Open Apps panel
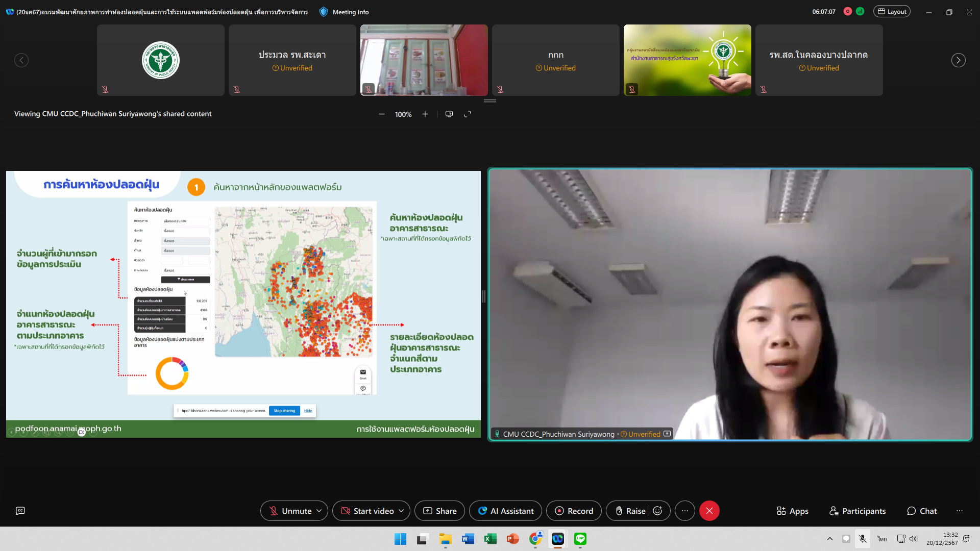Viewport: 980px width, 551px height. 792,511
